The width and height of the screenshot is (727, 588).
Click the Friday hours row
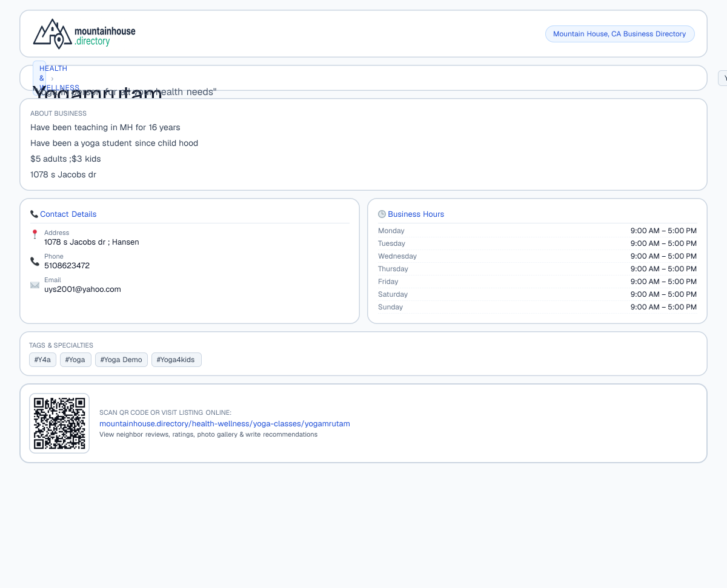pos(537,282)
